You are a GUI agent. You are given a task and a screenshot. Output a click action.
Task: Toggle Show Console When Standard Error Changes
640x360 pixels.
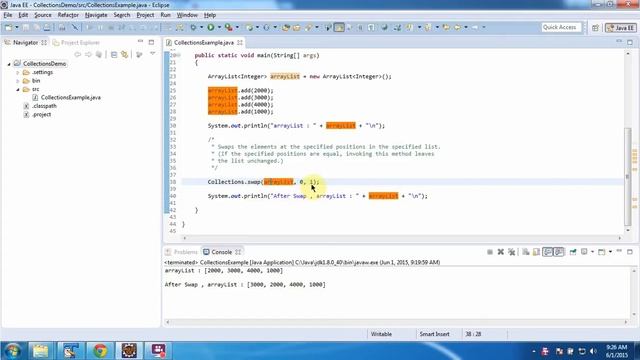[559, 252]
